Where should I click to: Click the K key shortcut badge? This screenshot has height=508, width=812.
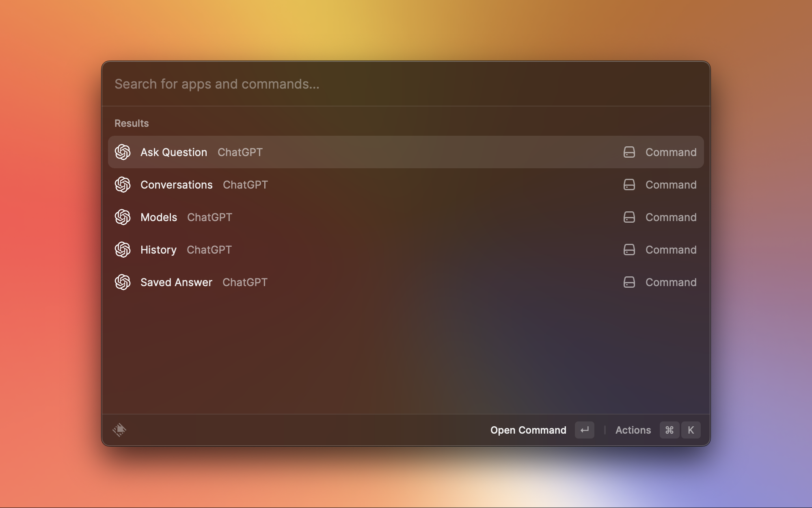(x=691, y=430)
